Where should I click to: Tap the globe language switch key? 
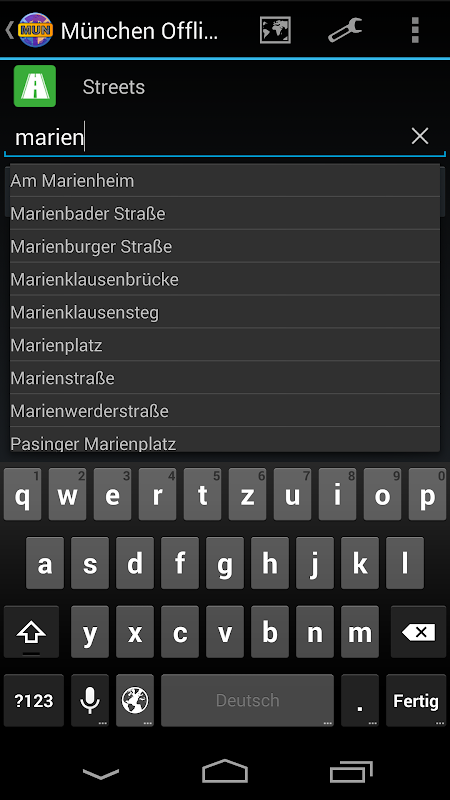(x=135, y=700)
